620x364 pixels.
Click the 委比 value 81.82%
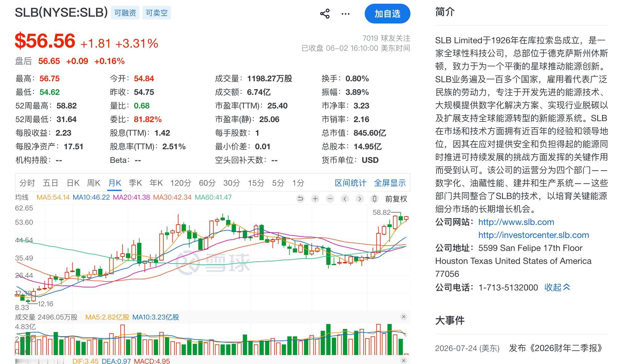[x=148, y=119]
